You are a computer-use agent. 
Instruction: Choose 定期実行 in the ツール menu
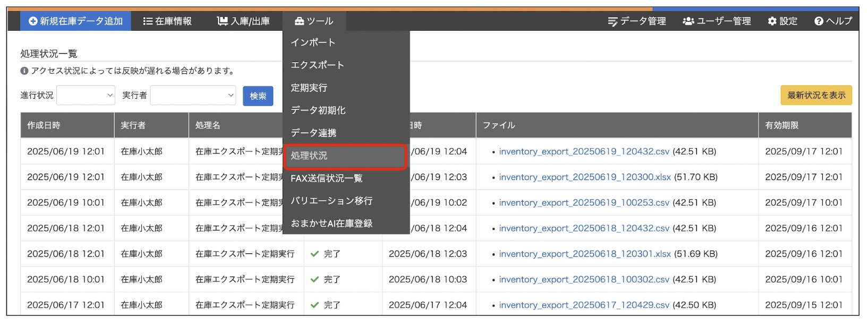[346, 88]
